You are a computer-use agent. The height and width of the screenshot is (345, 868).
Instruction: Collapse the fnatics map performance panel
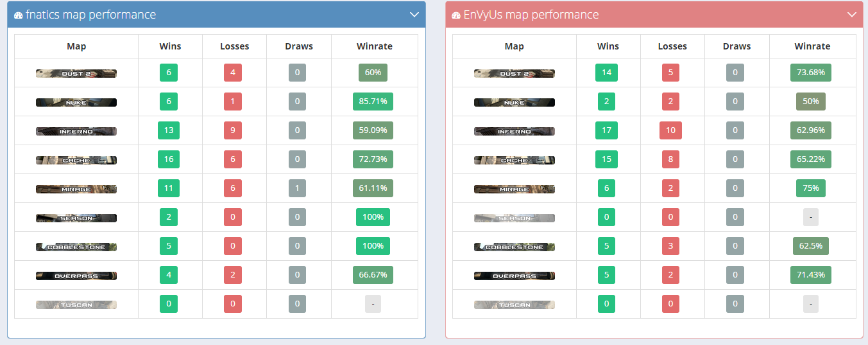(x=414, y=14)
